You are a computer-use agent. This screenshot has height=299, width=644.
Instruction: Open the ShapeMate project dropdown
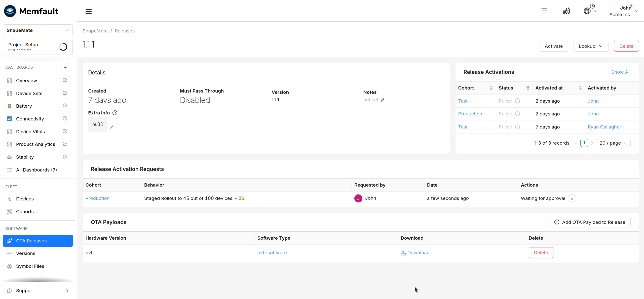(38, 30)
